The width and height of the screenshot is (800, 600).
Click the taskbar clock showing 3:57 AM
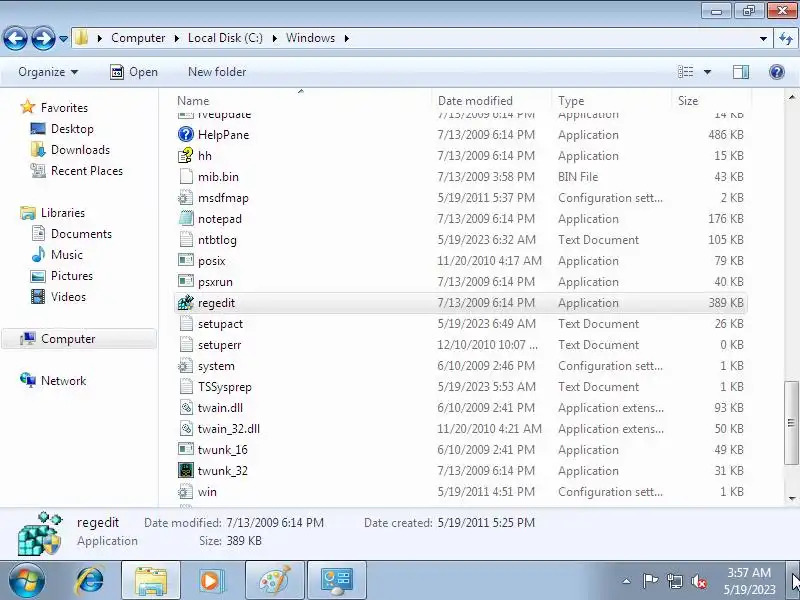[x=749, y=581]
